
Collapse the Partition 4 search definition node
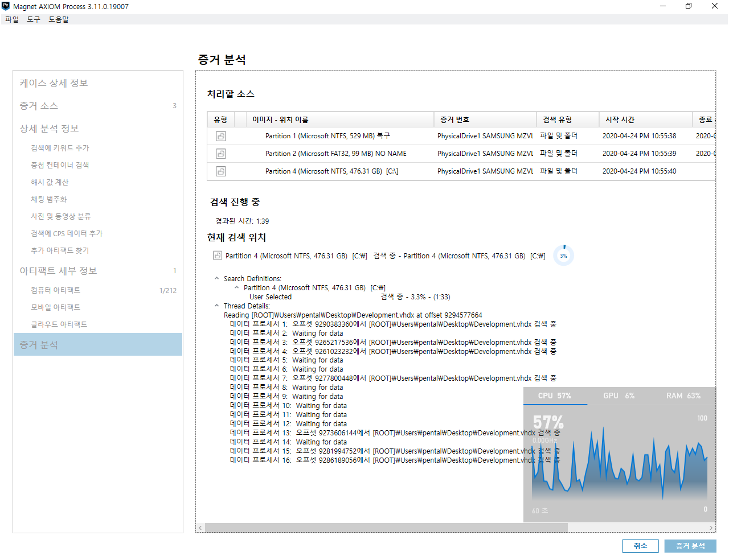(236, 287)
